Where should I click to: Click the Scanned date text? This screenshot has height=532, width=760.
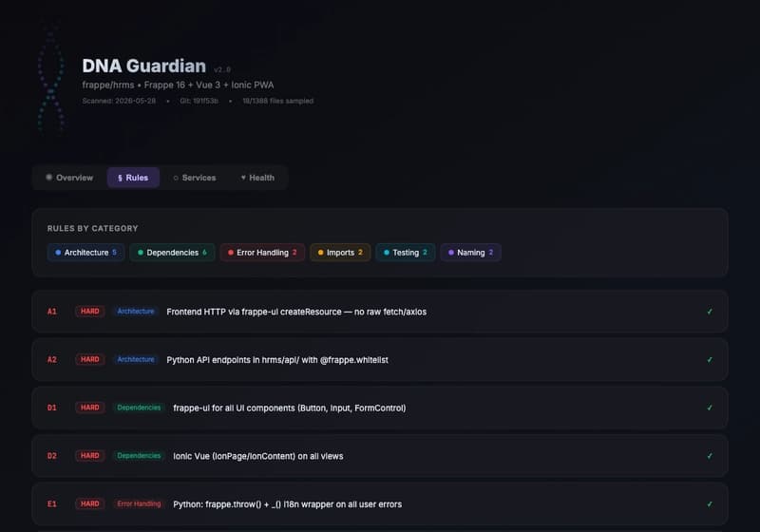click(119, 101)
